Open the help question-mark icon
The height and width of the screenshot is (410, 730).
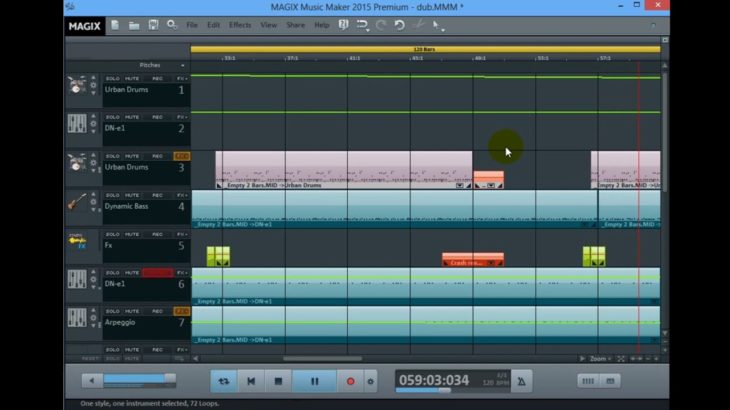point(344,25)
